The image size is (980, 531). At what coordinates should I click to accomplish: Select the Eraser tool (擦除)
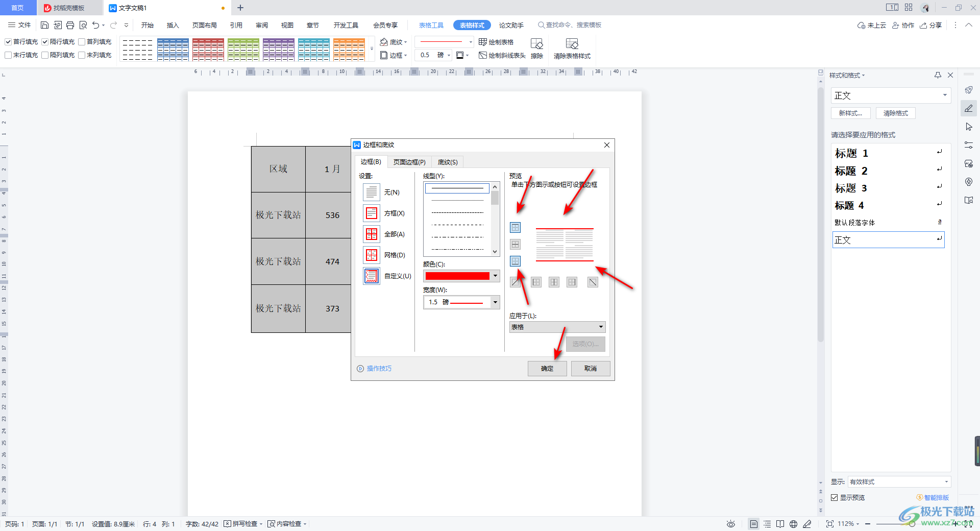[x=537, y=49]
